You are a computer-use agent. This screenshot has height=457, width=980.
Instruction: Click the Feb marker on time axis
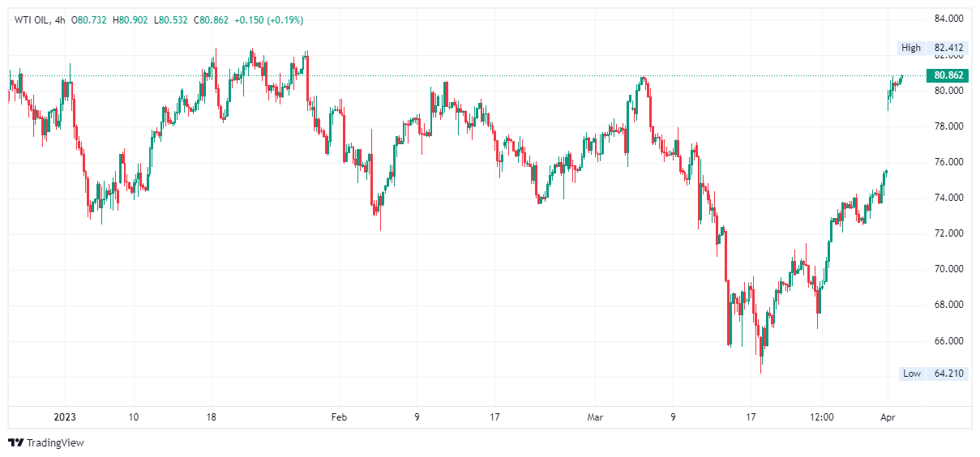coord(339,417)
